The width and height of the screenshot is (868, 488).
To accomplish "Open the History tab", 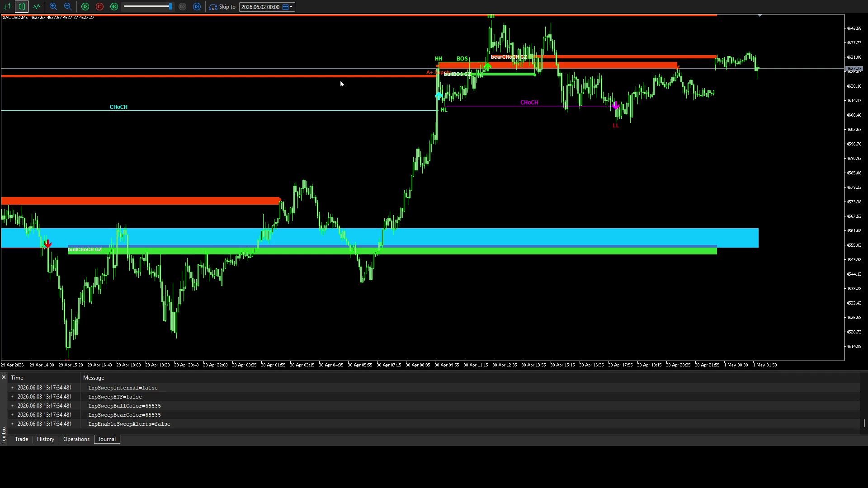I will pyautogui.click(x=46, y=439).
